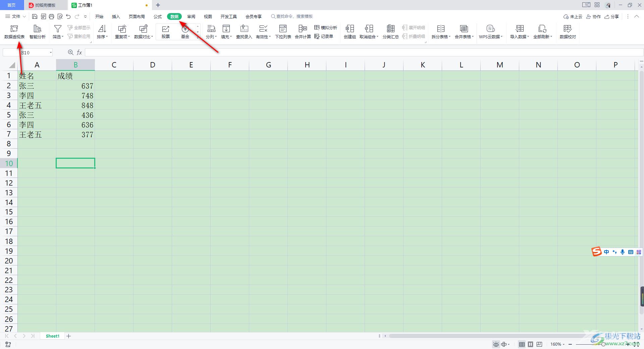
Task: Open the 找稻壳模板 document tab
Action: 46,5
